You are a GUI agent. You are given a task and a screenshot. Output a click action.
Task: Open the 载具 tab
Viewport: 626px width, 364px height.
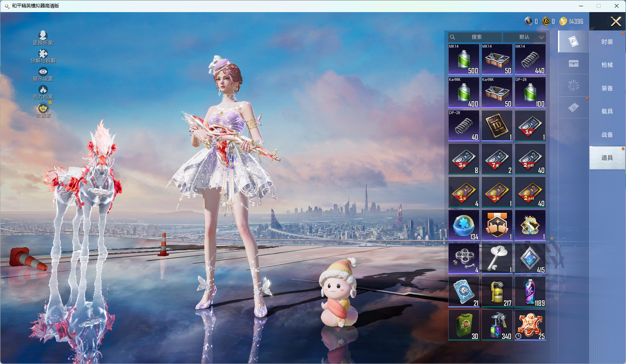click(607, 111)
